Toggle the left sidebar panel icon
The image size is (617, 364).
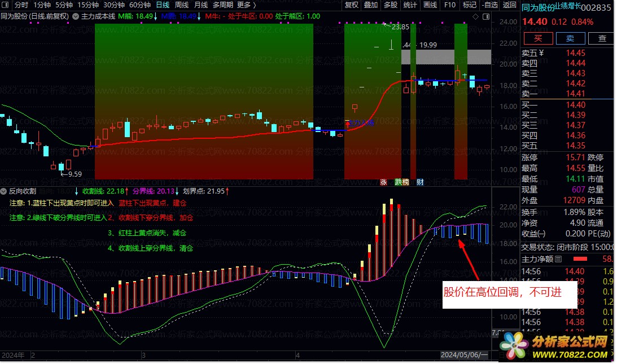click(5, 5)
